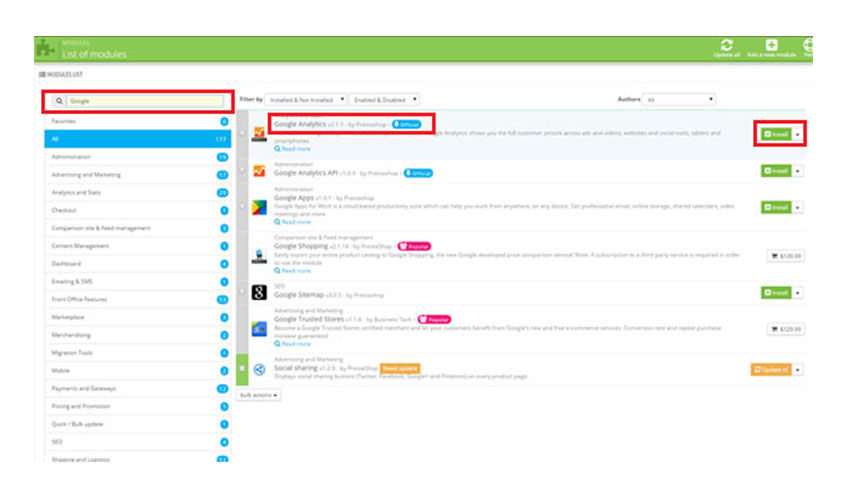Open Read more under Google Shopping
Image resolution: width=850 pixels, height=500 pixels.
pyautogui.click(x=292, y=271)
